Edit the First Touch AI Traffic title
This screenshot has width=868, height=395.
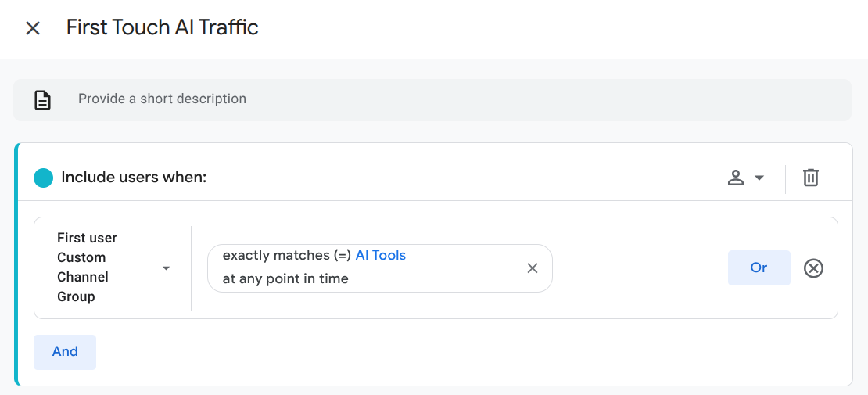pyautogui.click(x=162, y=27)
